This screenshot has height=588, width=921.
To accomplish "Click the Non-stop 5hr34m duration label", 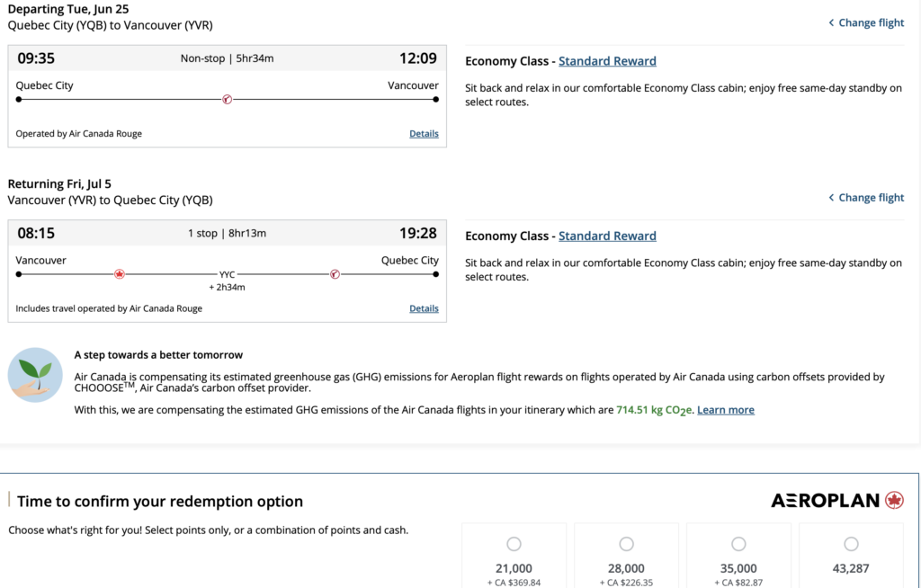I will [227, 58].
